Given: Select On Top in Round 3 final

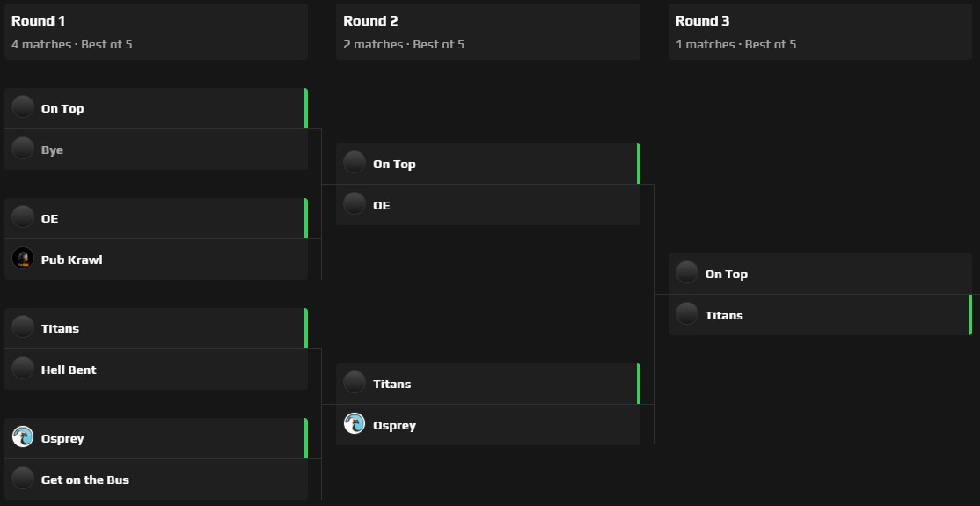Looking at the screenshot, I should click(726, 274).
